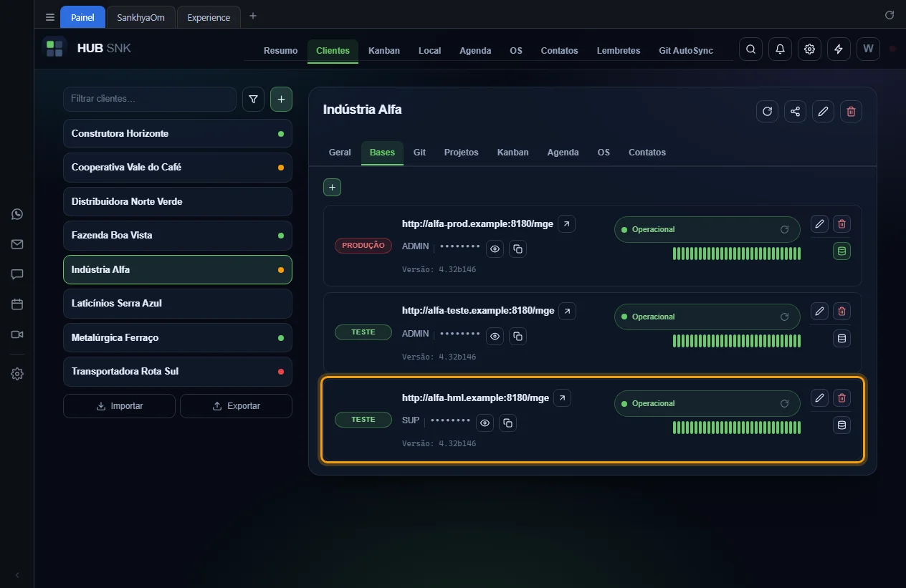Click the HUB SNK logo icon

click(x=54, y=49)
